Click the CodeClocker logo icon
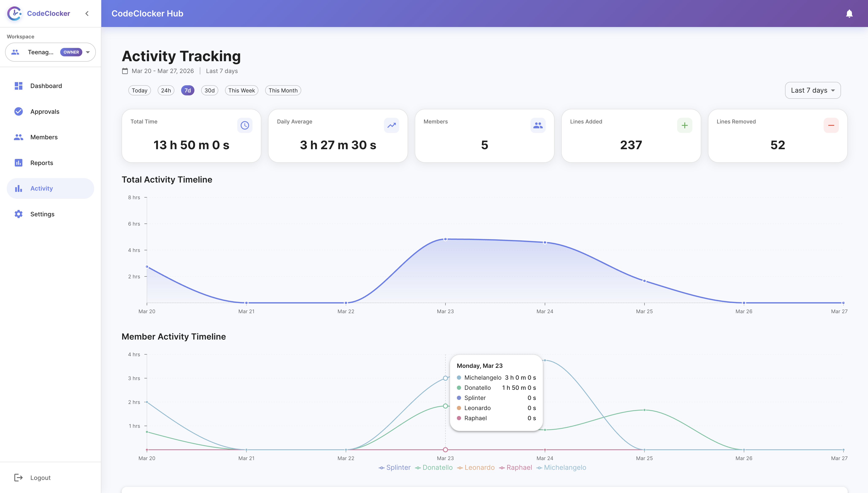 point(14,14)
